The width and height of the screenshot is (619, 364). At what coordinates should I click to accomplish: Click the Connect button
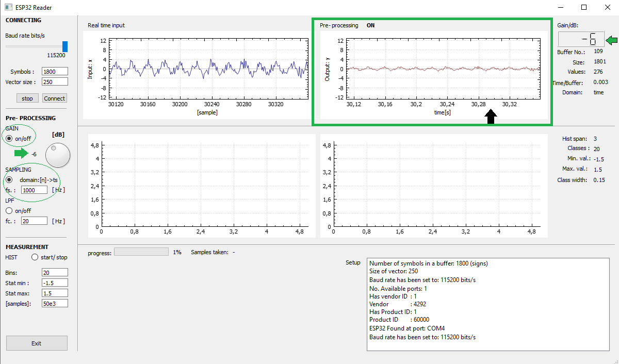coord(54,98)
